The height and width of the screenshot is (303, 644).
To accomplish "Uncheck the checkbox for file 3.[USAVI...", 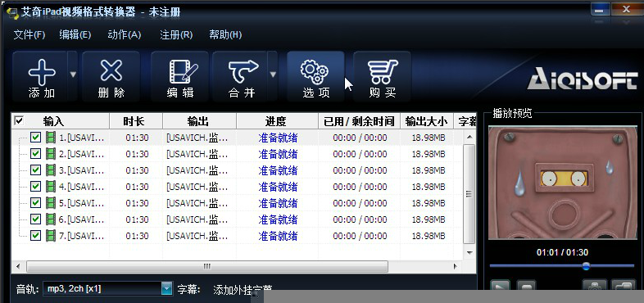I will coord(36,170).
